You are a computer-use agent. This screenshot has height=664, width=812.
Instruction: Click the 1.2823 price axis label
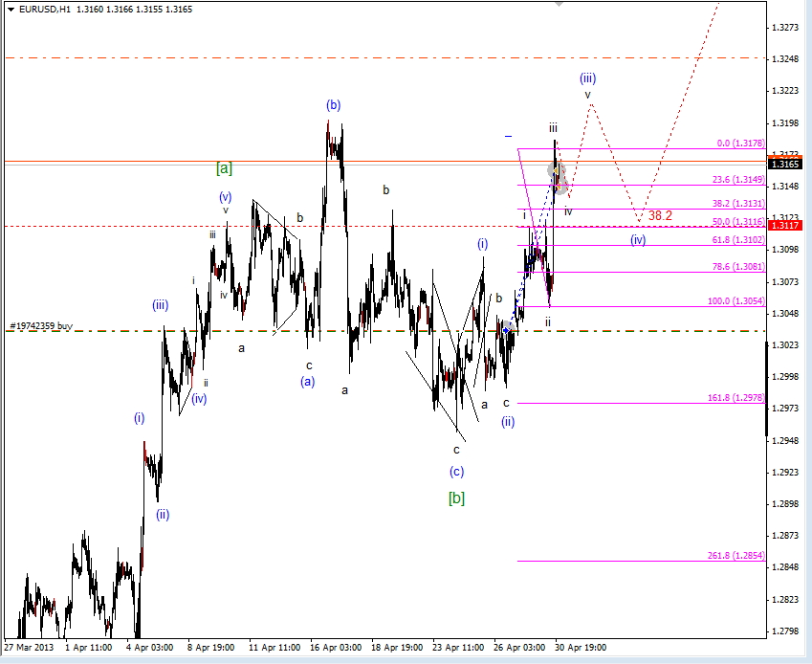[x=785, y=600]
